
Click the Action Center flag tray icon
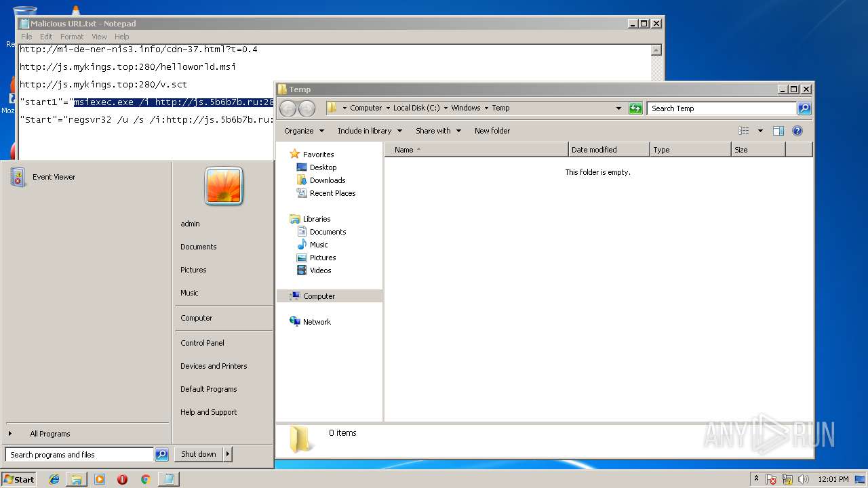771,479
